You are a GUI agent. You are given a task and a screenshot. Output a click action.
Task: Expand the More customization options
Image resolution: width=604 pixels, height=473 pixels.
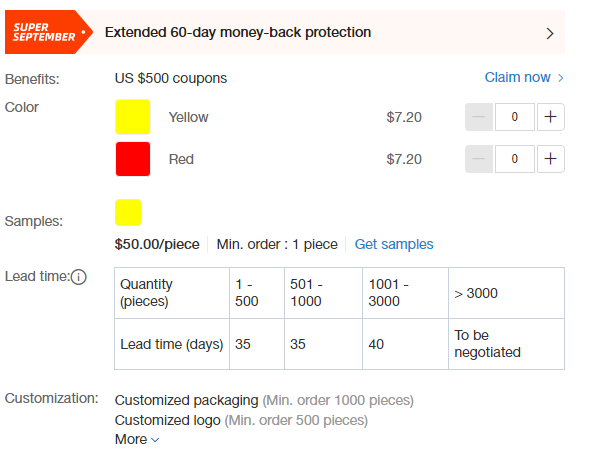pos(137,439)
